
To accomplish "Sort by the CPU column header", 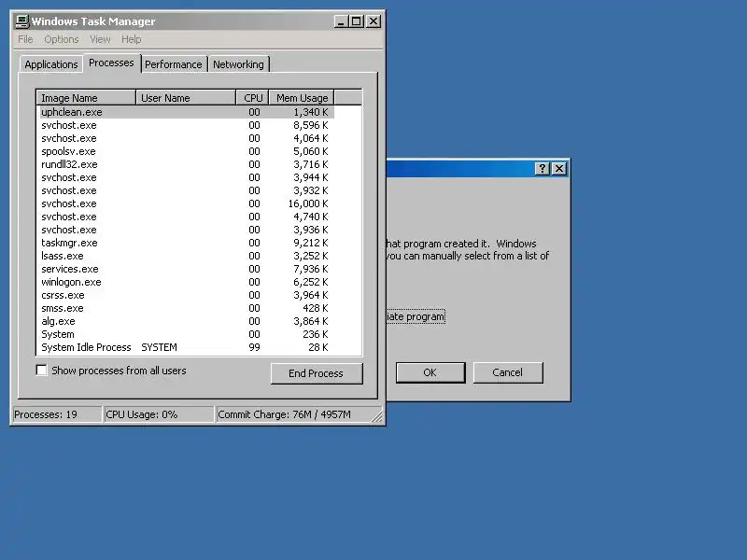I will pyautogui.click(x=252, y=98).
